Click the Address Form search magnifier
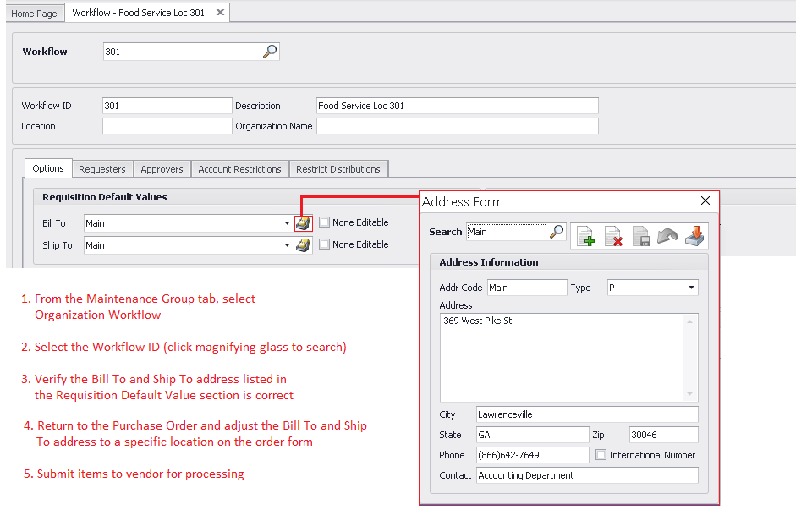 pos(557,232)
